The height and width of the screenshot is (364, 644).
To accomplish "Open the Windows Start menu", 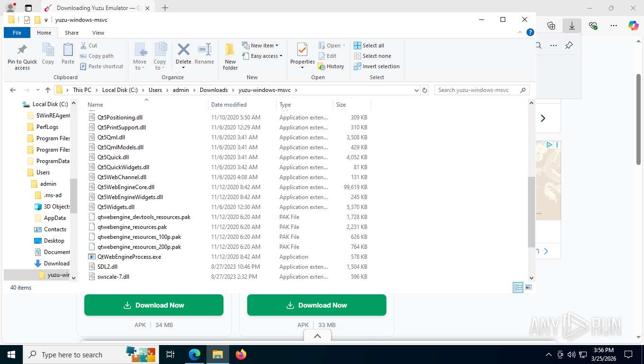I will (x=11, y=355).
